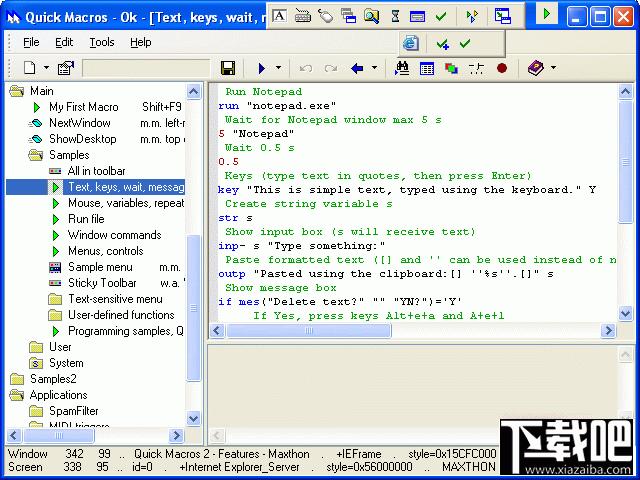The height and width of the screenshot is (480, 640).
Task: Click the Find binoculars icon
Action: tap(402, 68)
